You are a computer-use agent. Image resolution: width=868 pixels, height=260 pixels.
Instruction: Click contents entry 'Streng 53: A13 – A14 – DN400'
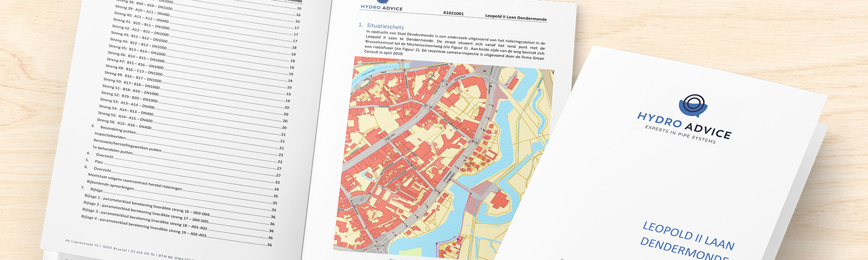point(127,103)
